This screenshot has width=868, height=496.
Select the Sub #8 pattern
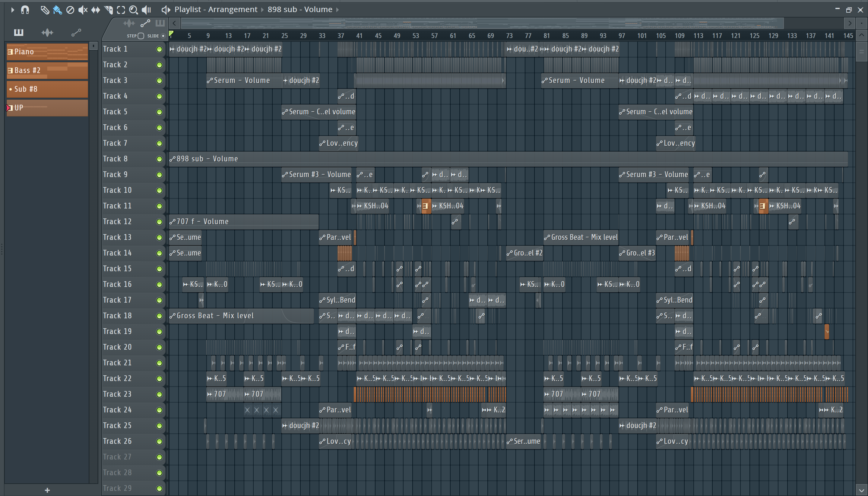[x=47, y=89]
